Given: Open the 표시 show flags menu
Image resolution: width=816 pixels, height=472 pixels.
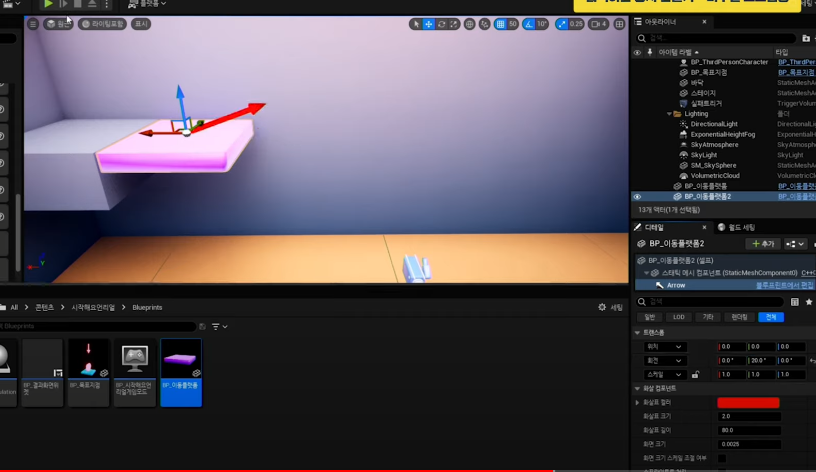Looking at the screenshot, I should pyautogui.click(x=141, y=24).
